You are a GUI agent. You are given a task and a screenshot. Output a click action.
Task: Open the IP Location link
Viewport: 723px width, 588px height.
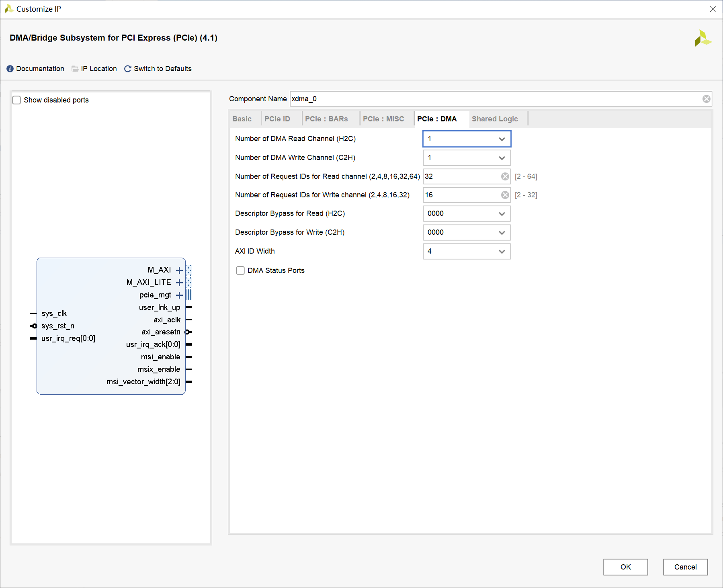point(99,69)
